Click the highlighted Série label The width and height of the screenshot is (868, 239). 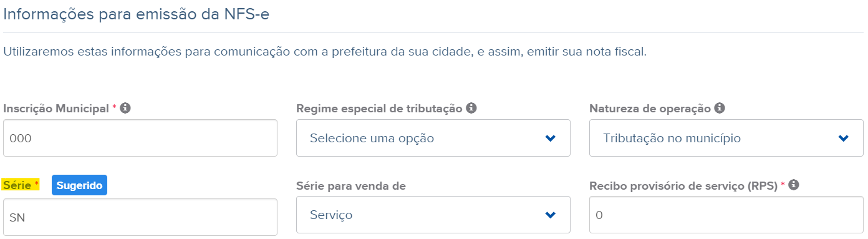21,185
